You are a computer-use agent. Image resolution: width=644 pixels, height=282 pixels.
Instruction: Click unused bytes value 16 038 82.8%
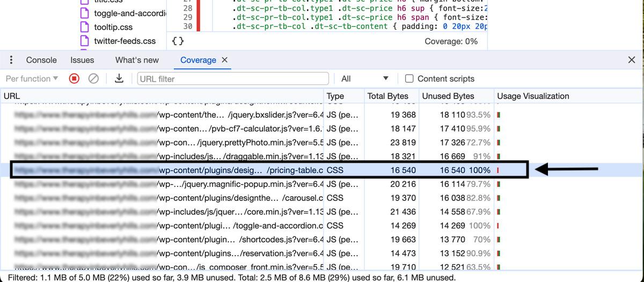465,198
